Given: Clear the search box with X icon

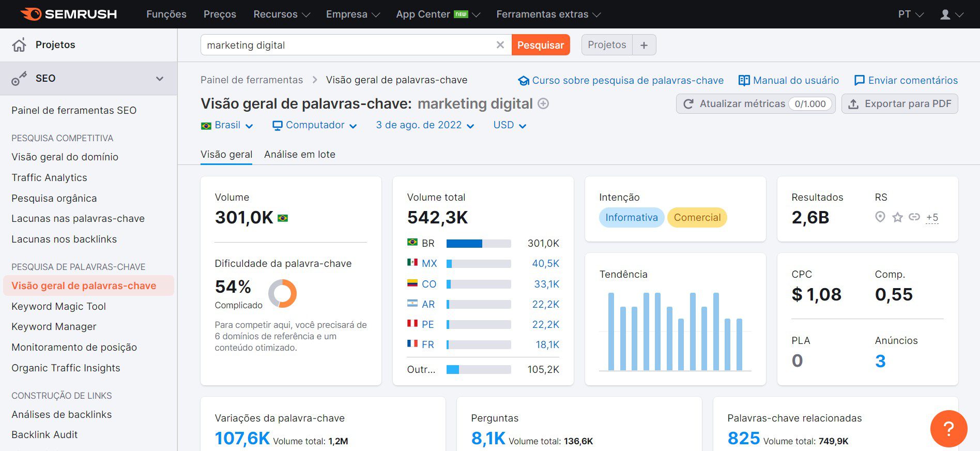Looking at the screenshot, I should (500, 45).
